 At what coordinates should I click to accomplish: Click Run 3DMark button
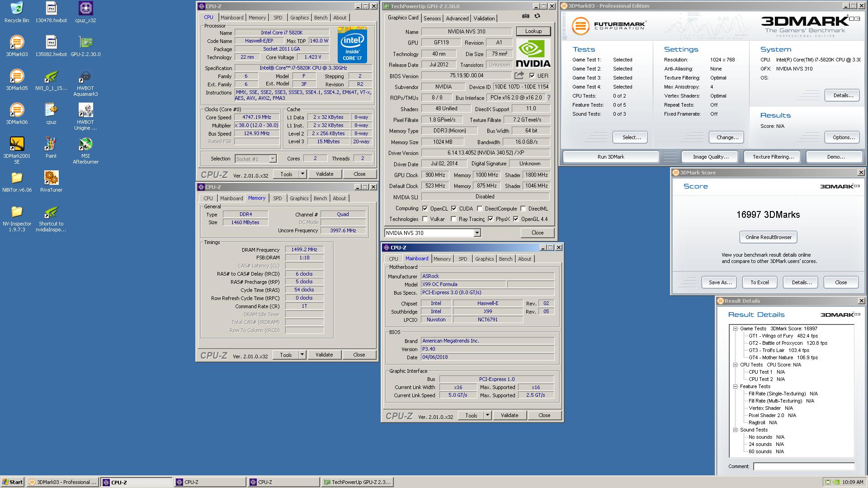(611, 157)
